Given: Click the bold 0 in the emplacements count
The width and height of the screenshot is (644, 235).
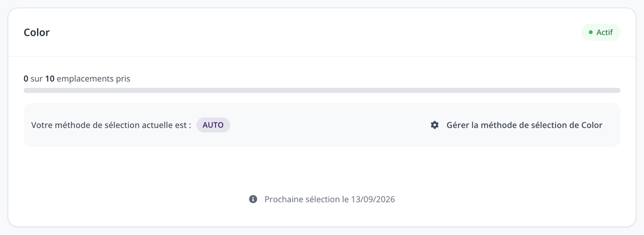Looking at the screenshot, I should click(x=26, y=79).
